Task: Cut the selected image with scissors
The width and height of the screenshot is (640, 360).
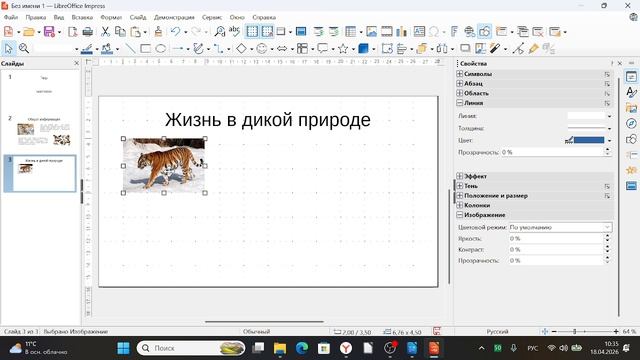Action: click(x=105, y=32)
